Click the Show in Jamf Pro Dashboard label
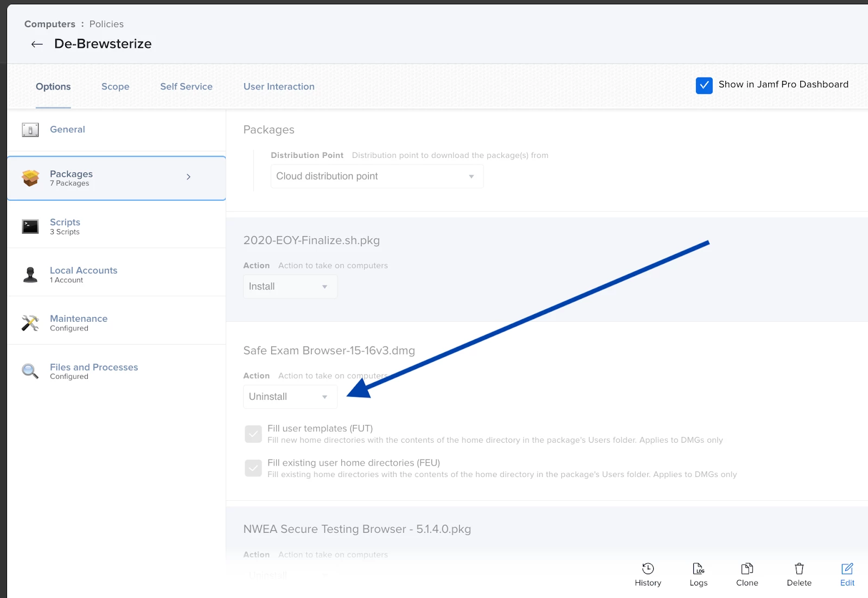Viewport: 868px width, 598px height. [x=783, y=85]
